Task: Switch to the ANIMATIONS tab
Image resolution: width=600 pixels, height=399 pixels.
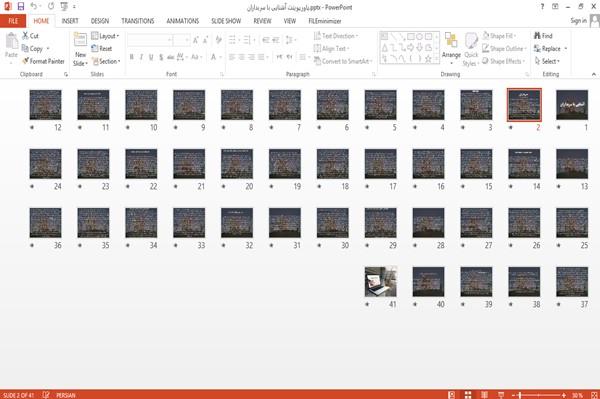Action: (183, 21)
